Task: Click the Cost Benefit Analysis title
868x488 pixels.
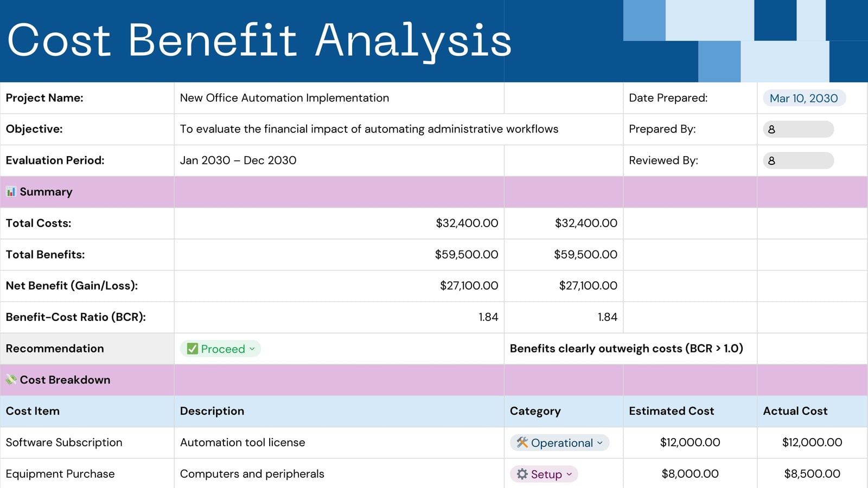Action: pyautogui.click(x=259, y=41)
